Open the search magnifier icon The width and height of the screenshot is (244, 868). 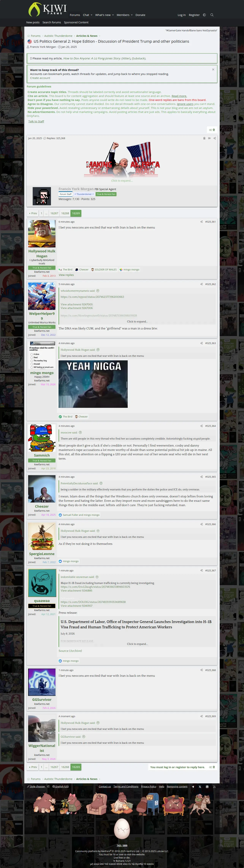pos(212,15)
